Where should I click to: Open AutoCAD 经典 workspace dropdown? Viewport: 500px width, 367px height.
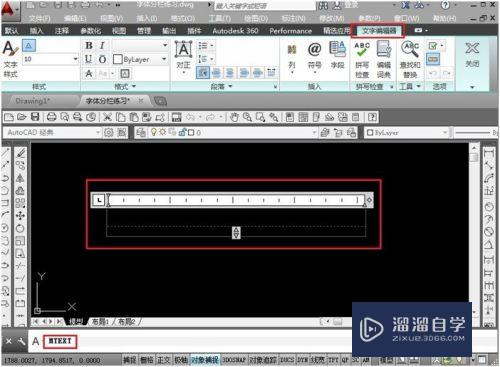point(52,133)
